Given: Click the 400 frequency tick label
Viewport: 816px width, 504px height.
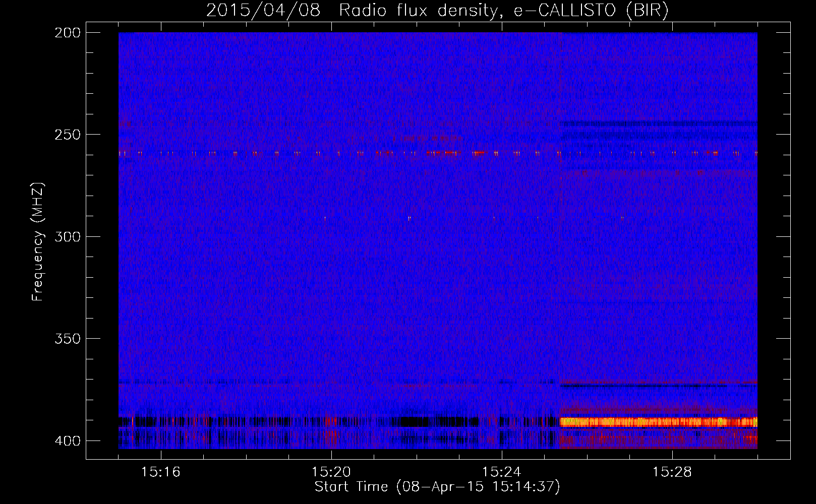Looking at the screenshot, I should coord(68,441).
